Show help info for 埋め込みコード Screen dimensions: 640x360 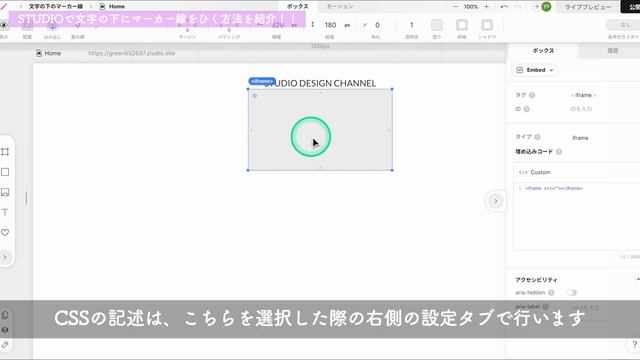tap(559, 151)
